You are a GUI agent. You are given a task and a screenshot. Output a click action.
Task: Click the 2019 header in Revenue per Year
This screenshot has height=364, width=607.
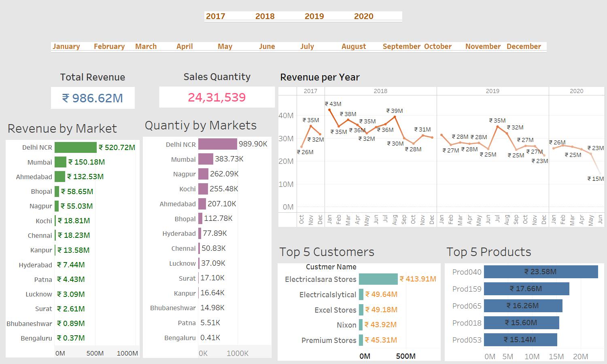pos(492,91)
